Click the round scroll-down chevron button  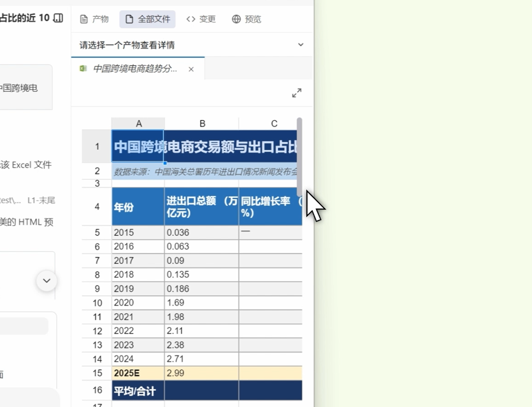tap(47, 281)
